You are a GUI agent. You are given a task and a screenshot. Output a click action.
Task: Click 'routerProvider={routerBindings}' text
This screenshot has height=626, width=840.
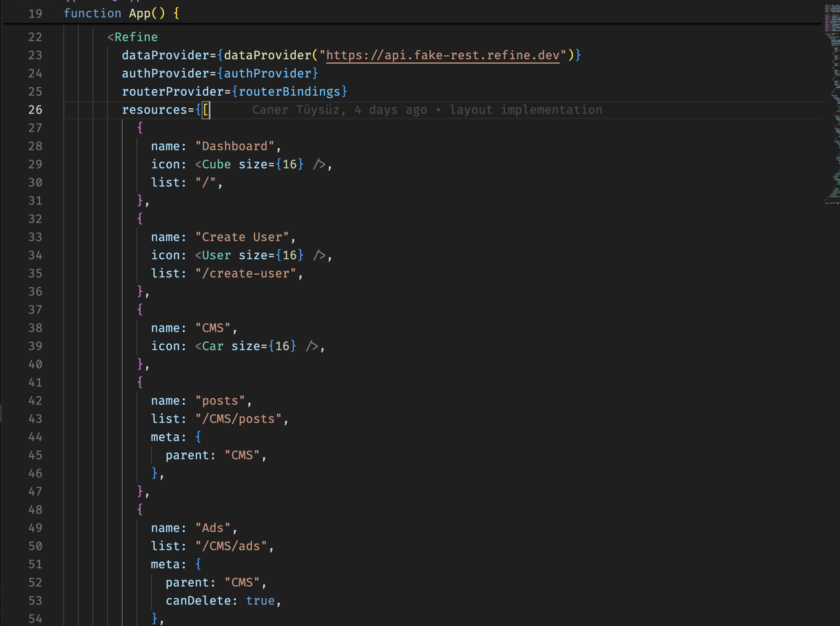[x=235, y=92]
